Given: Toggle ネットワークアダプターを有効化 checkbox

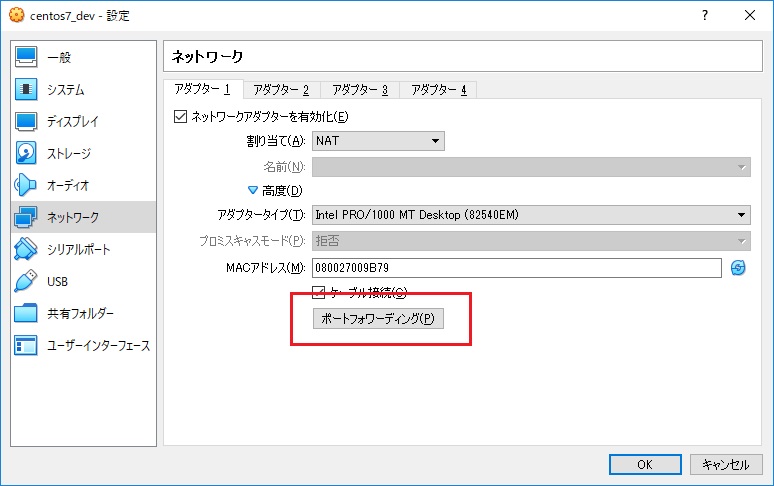Looking at the screenshot, I should click(x=180, y=116).
